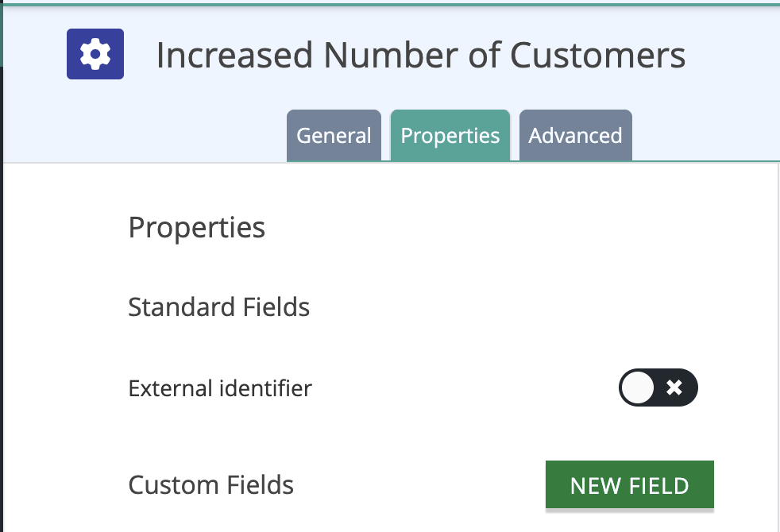
Task: Click the Properties section heading
Action: pyautogui.click(x=196, y=228)
